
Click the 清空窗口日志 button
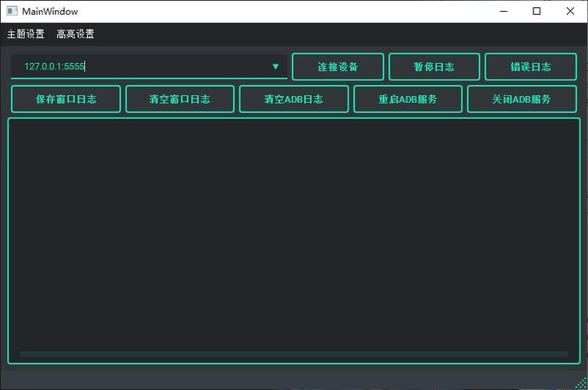(180, 99)
